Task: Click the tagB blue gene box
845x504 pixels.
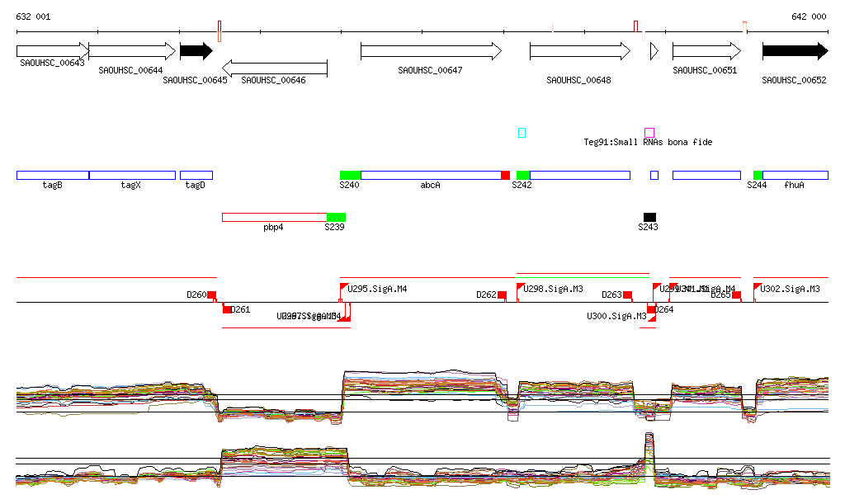Action: (53, 175)
